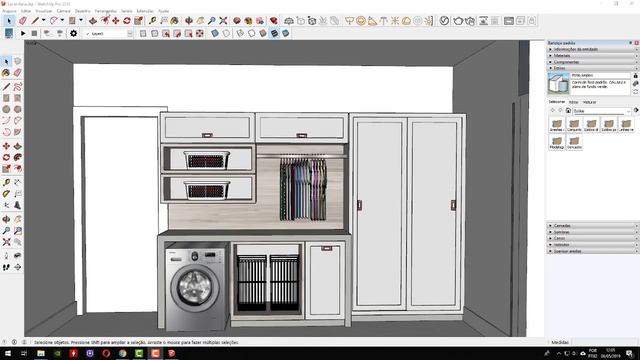Viewport: 640px width, 360px height.
Task: Click the style name field in Estilos panel
Action: (600, 76)
